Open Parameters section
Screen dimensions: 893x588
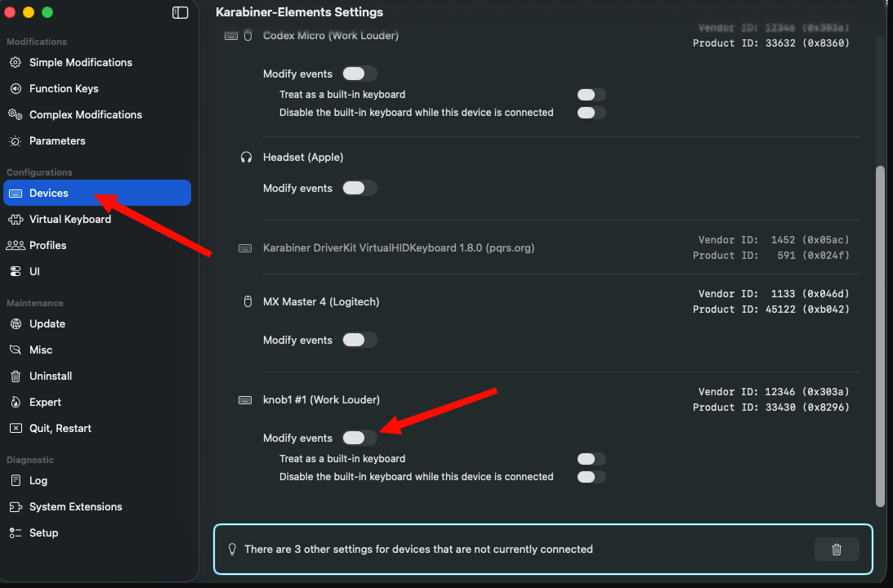[x=97, y=141]
